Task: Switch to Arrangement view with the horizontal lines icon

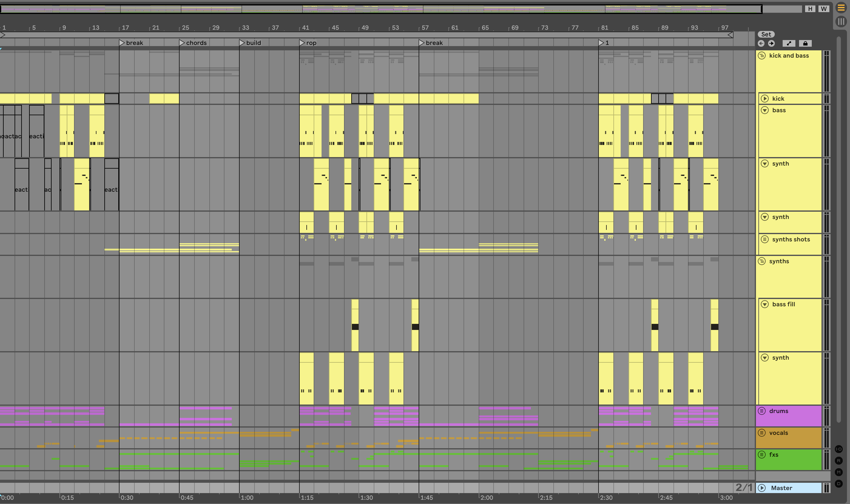Action: click(841, 8)
